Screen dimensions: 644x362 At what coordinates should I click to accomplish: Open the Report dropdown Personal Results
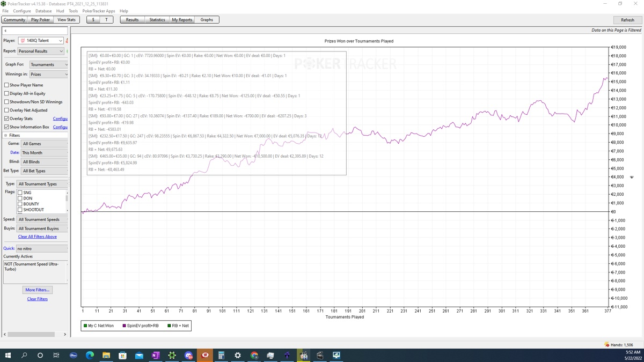pos(41,51)
